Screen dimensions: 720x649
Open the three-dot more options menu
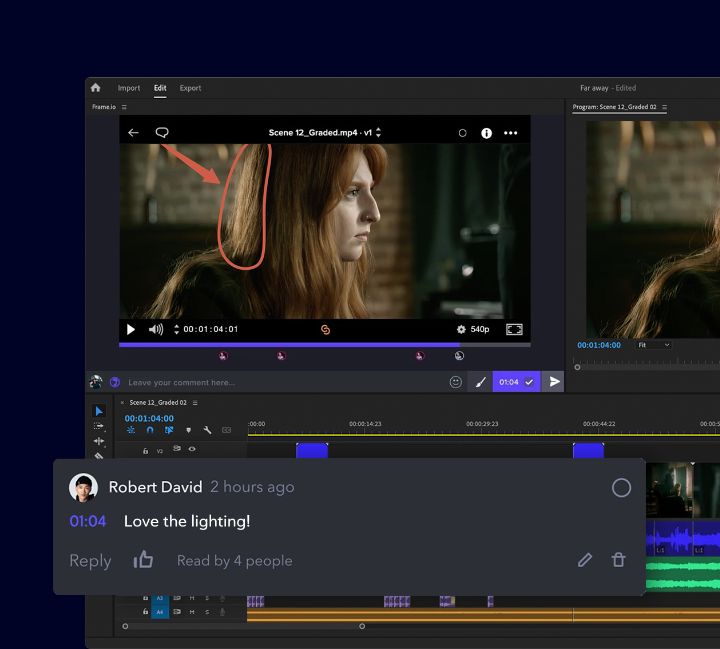point(511,133)
